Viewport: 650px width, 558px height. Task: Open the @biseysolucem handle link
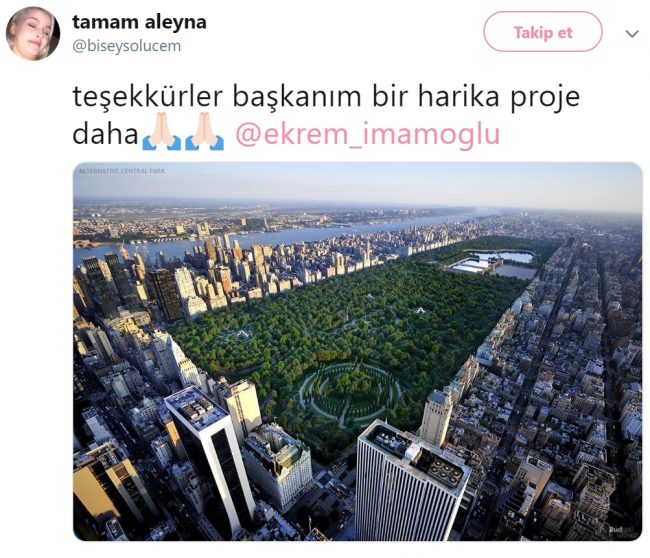tap(126, 46)
